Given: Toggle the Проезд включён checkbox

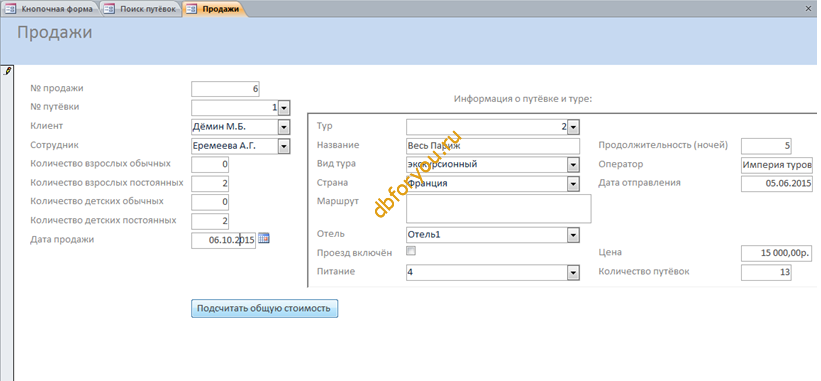Looking at the screenshot, I should pos(411,251).
